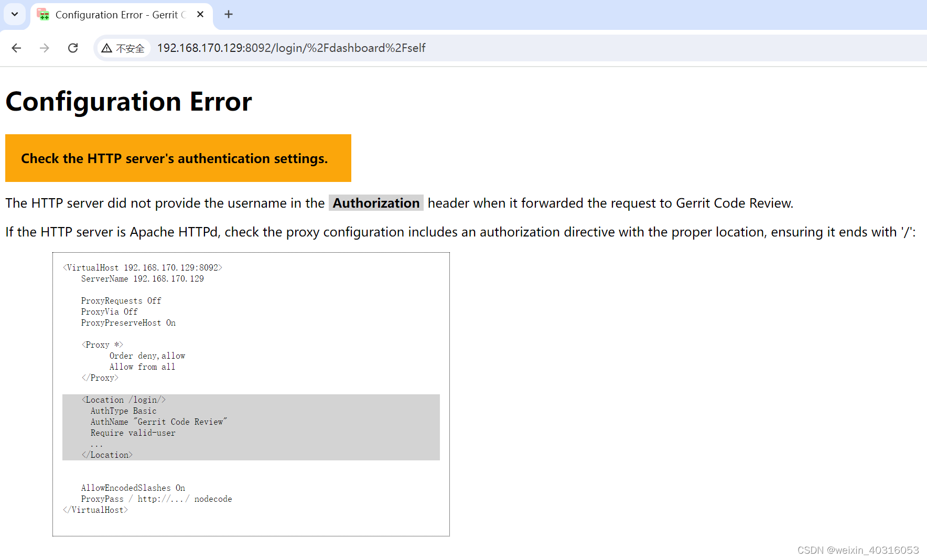Click the ProxyPass nodecode line
Screen dimensions: 927x560
[x=156, y=499]
